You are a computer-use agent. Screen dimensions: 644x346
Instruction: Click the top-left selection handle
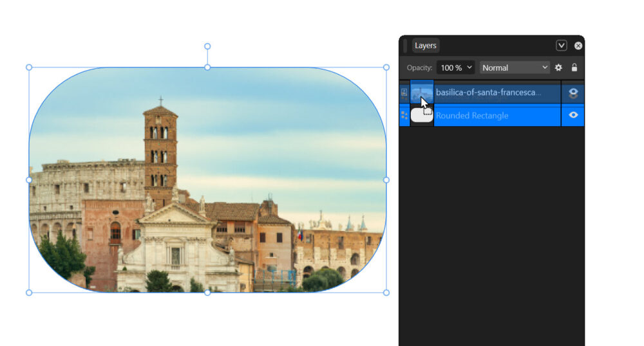point(29,68)
